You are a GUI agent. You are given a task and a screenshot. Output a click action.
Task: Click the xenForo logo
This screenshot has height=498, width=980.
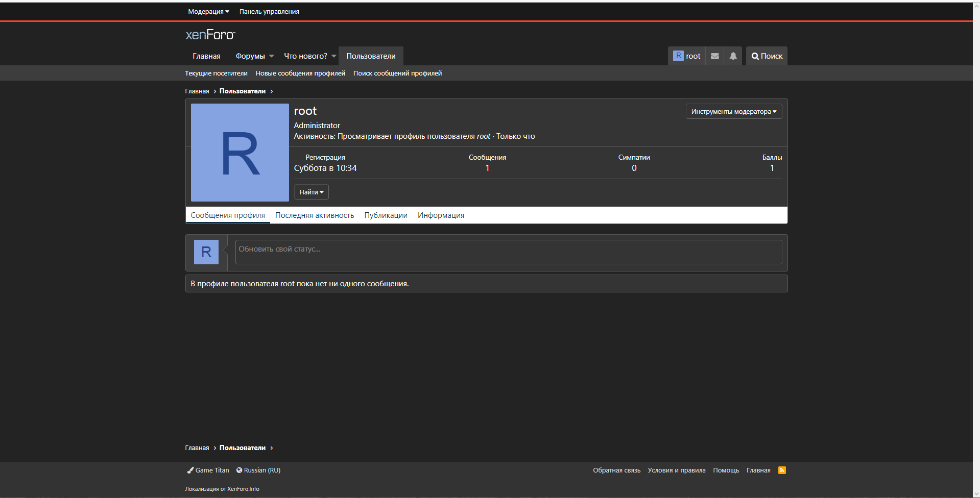pos(210,35)
